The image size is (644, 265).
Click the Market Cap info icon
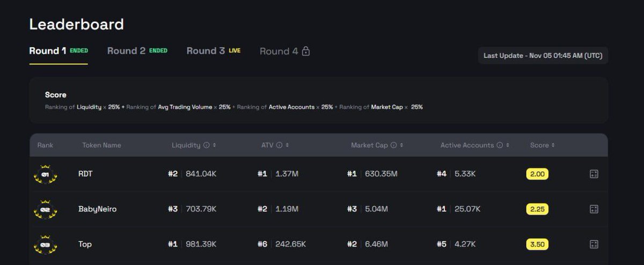(393, 145)
